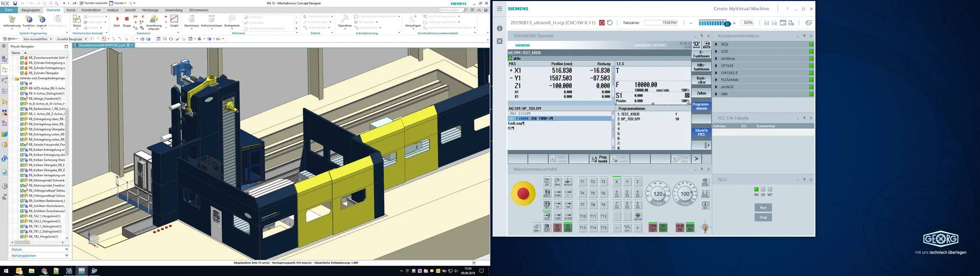
Task: Click the NCU Stop button
Action: click(x=763, y=217)
